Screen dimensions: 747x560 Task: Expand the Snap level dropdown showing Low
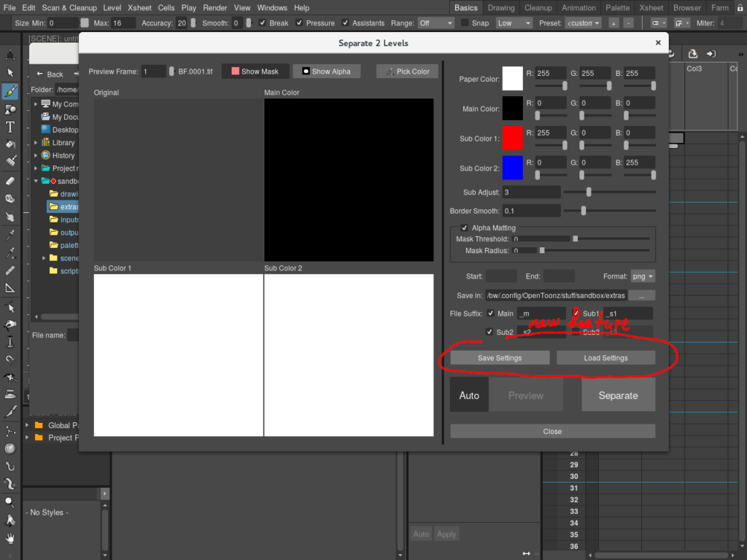514,23
